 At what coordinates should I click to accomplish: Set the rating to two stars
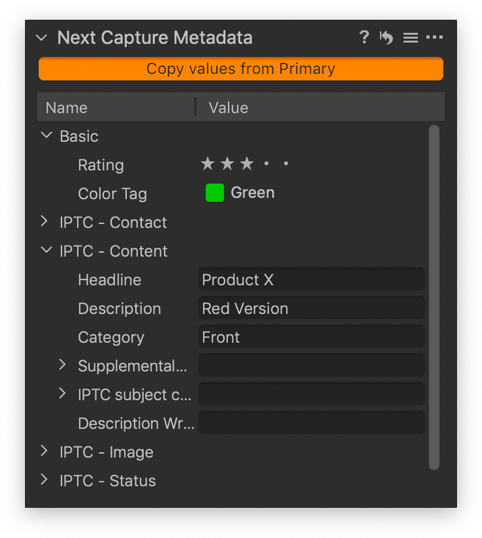[x=227, y=164]
